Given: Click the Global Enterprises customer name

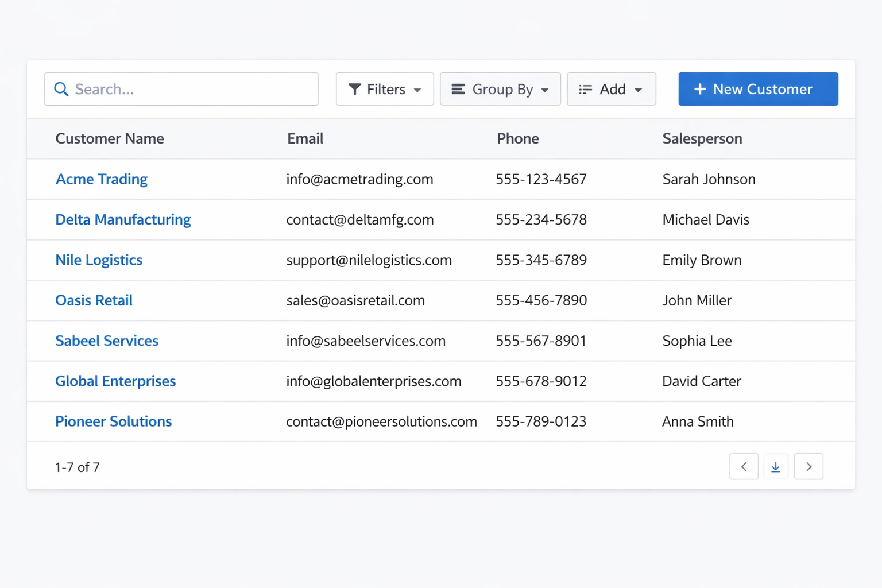Looking at the screenshot, I should (115, 381).
